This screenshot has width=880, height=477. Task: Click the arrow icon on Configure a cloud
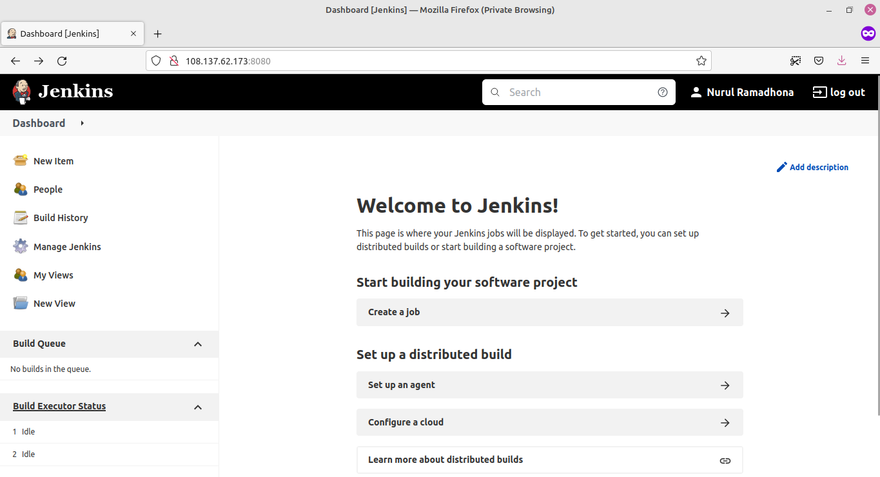725,423
